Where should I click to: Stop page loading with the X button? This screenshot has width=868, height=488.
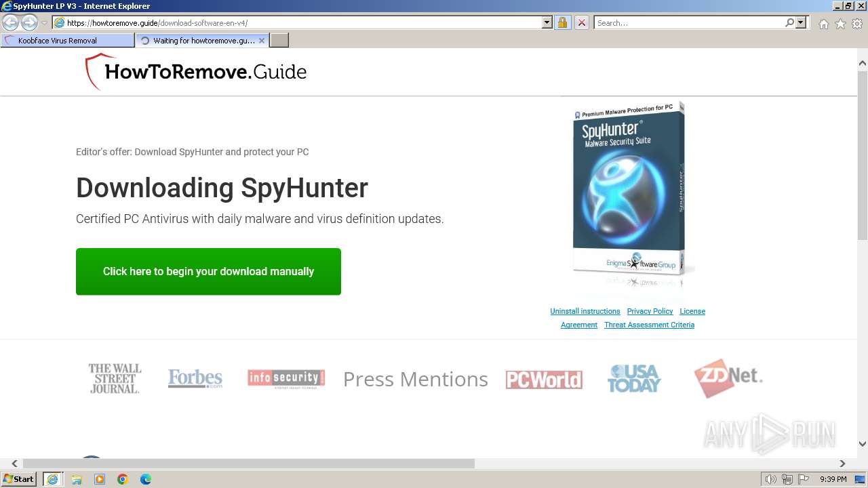click(581, 22)
